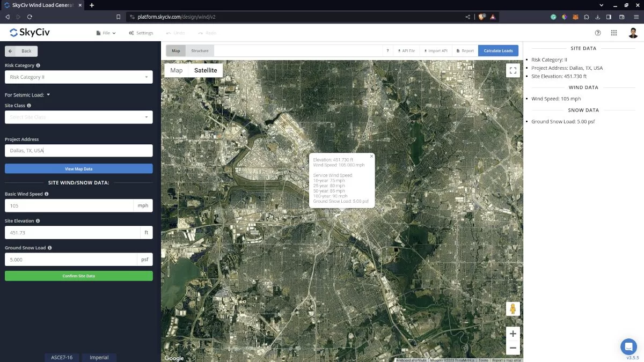Zoom out on the map
Image resolution: width=644 pixels, height=362 pixels.
click(x=513, y=348)
